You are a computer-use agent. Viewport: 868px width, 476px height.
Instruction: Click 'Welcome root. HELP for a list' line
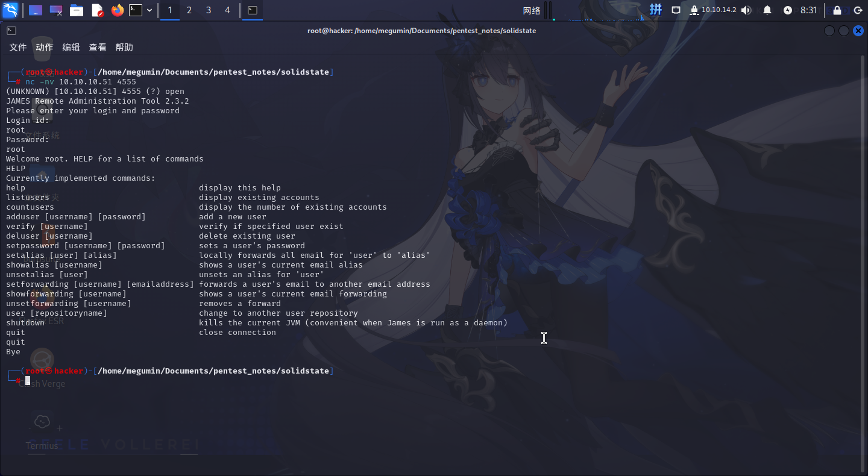click(x=105, y=159)
